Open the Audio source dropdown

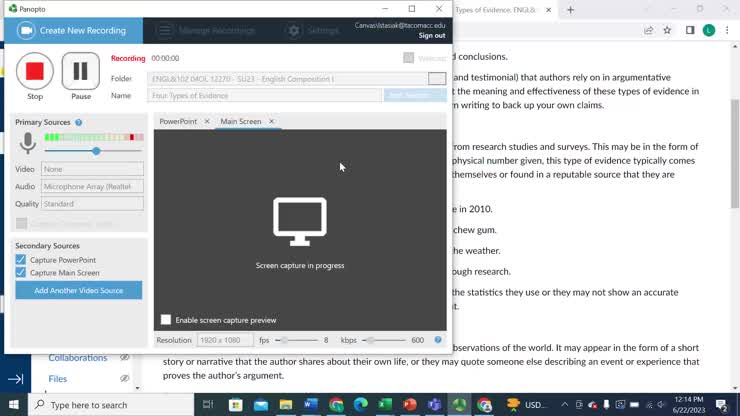pyautogui.click(x=92, y=187)
